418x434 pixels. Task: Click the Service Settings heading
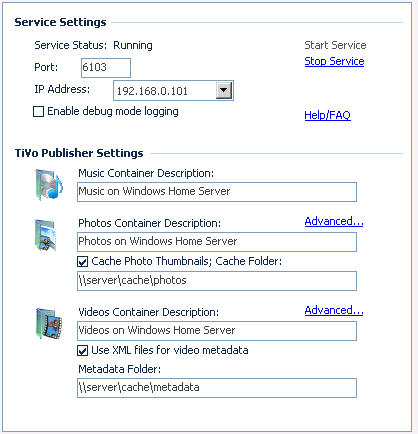60,22
